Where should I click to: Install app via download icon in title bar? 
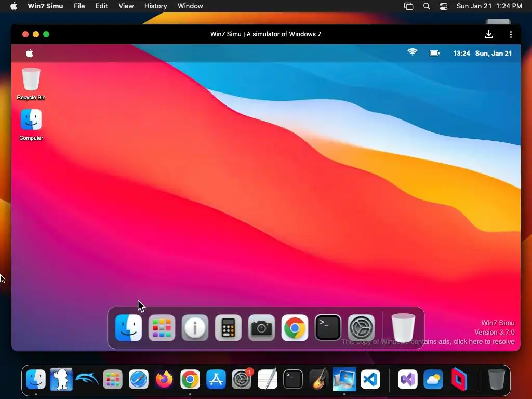[488, 34]
